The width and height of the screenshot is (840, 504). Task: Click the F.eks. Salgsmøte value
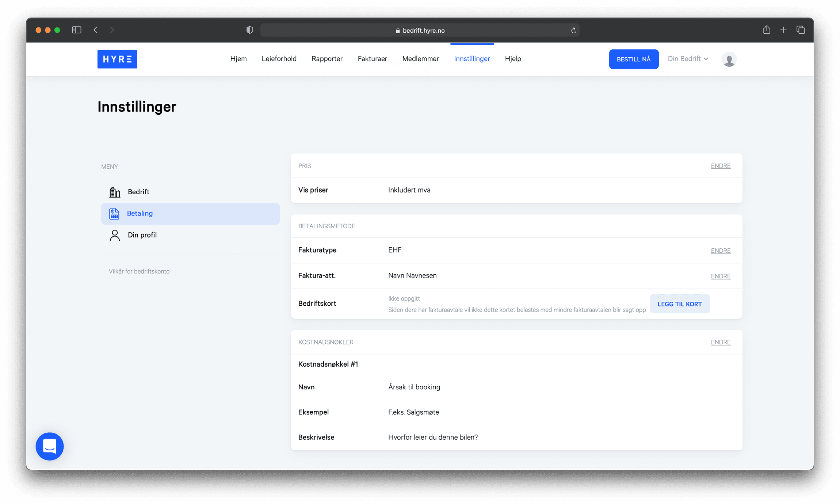point(413,412)
